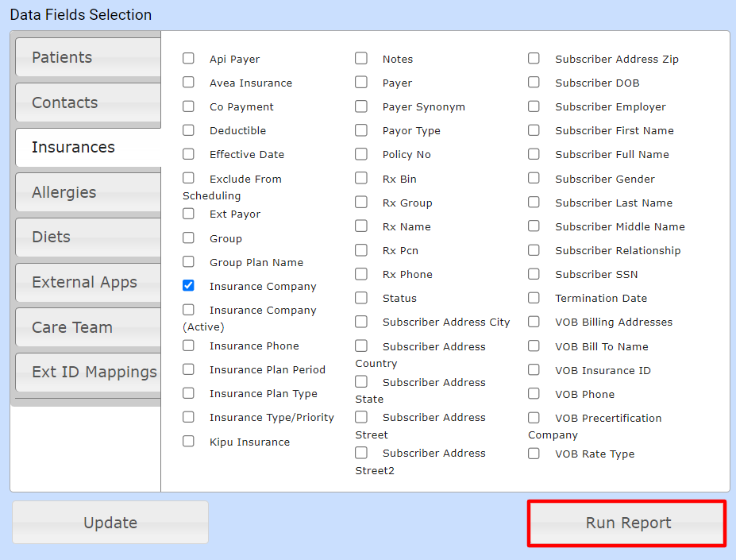Open the Diets tab
This screenshot has height=560, width=736.
click(87, 238)
